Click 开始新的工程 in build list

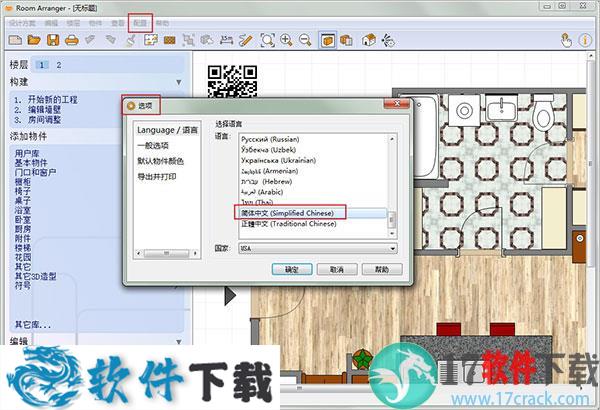click(52, 100)
